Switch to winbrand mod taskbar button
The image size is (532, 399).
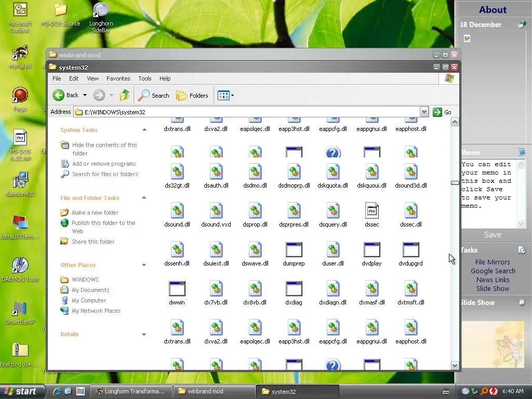214,391
